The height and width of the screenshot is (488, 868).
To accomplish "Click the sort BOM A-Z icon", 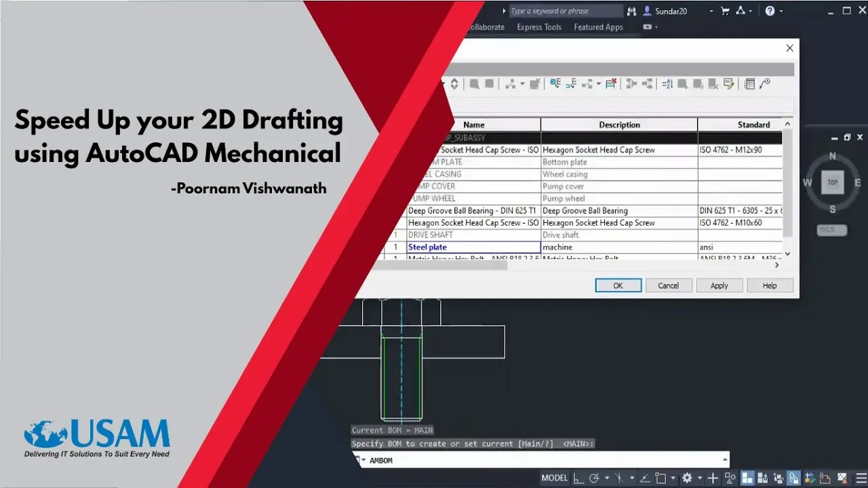I will (667, 84).
